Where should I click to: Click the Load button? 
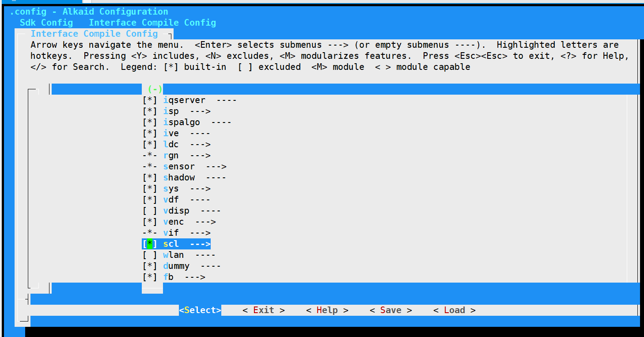point(454,310)
